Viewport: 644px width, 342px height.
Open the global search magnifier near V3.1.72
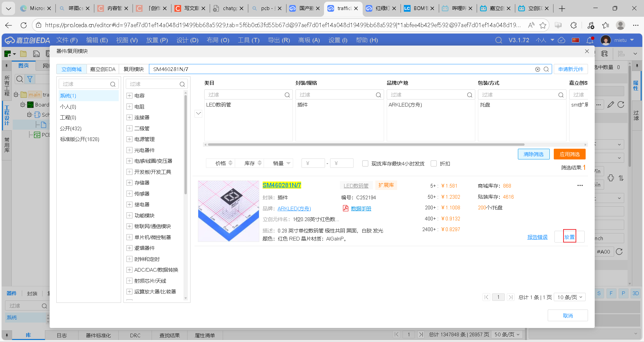pyautogui.click(x=498, y=40)
